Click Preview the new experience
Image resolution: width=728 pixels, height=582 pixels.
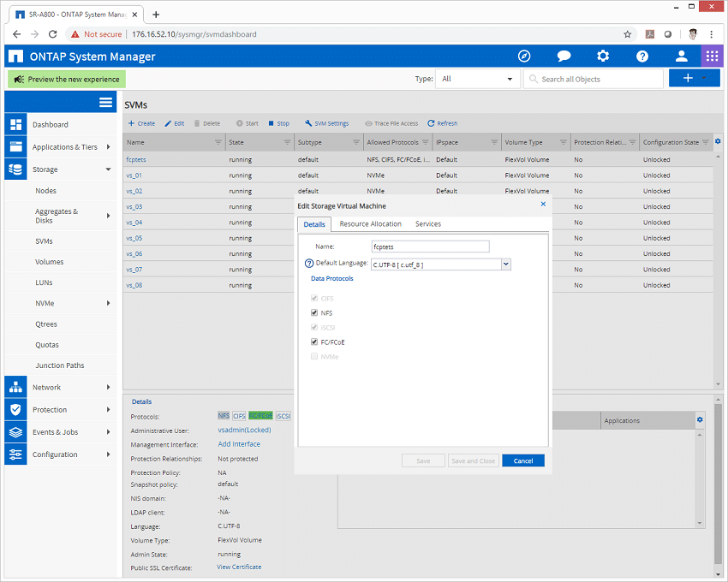pos(67,80)
